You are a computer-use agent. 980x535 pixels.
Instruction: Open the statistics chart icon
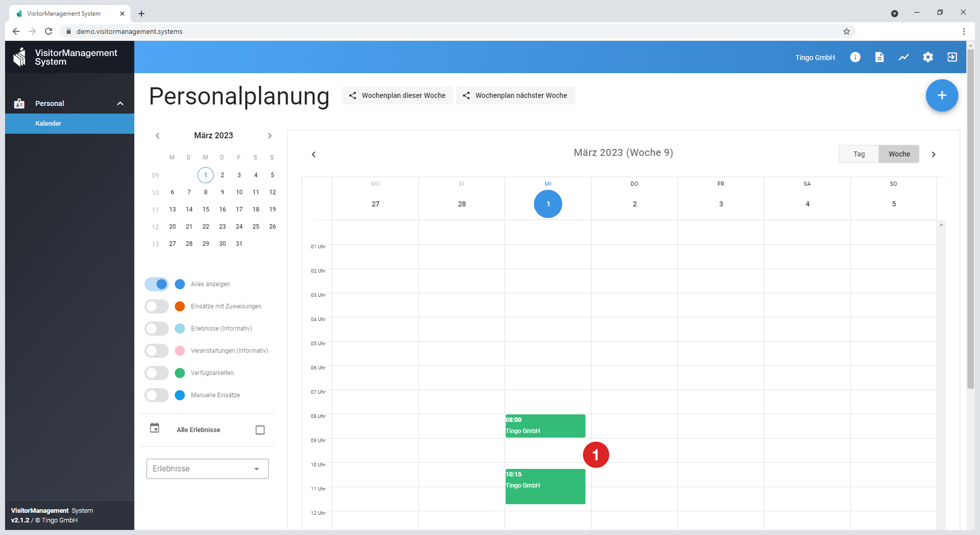click(x=903, y=57)
